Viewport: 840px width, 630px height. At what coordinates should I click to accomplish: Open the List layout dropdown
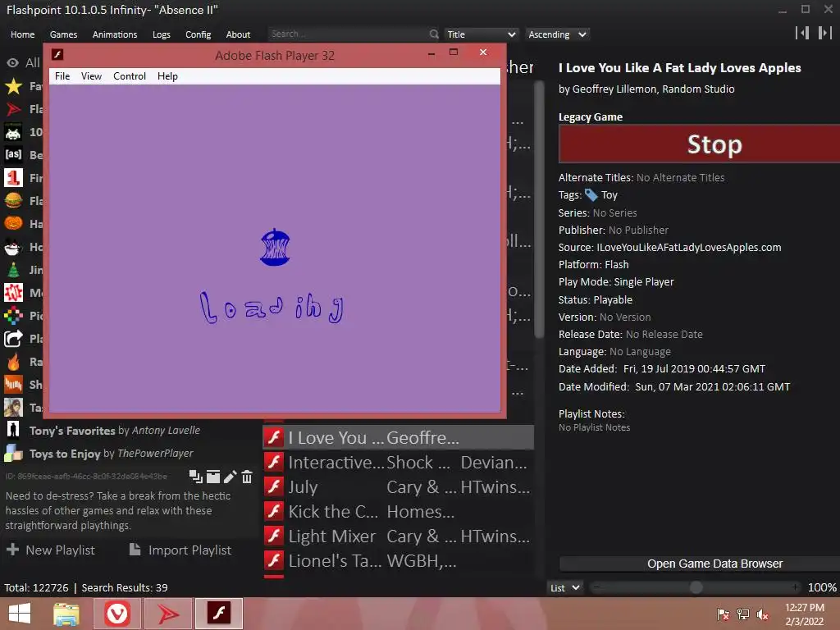tap(564, 587)
